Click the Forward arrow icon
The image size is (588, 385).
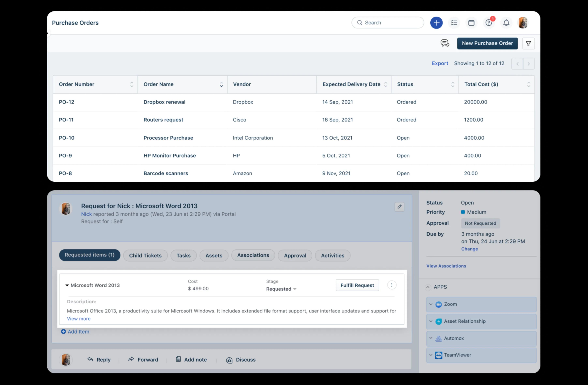131,359
